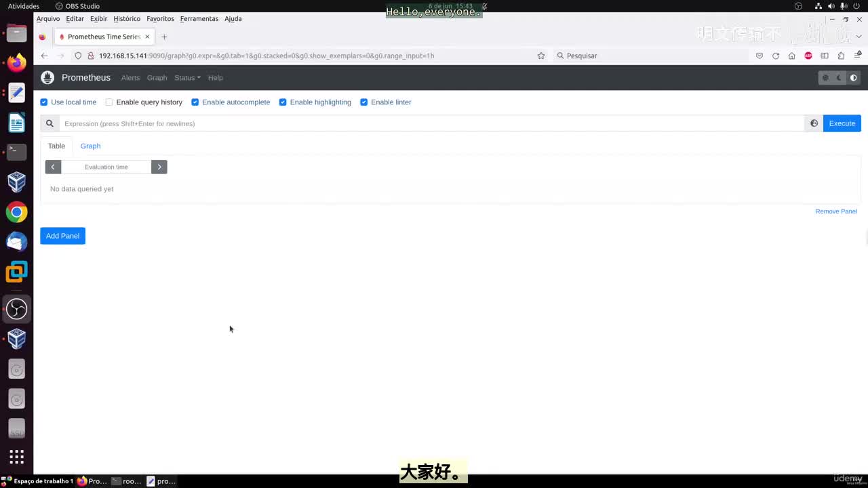Open the Firefox home page icon
The width and height of the screenshot is (868, 488).
pyautogui.click(x=791, y=56)
